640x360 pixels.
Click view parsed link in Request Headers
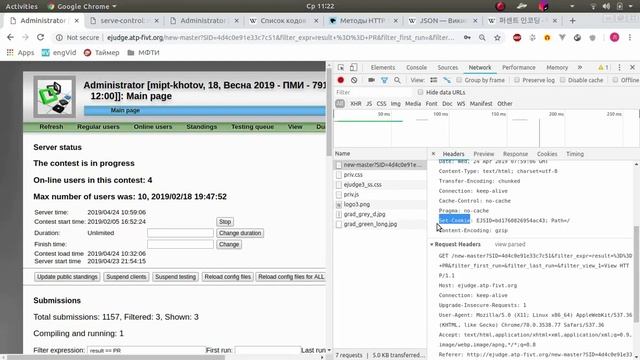510,244
